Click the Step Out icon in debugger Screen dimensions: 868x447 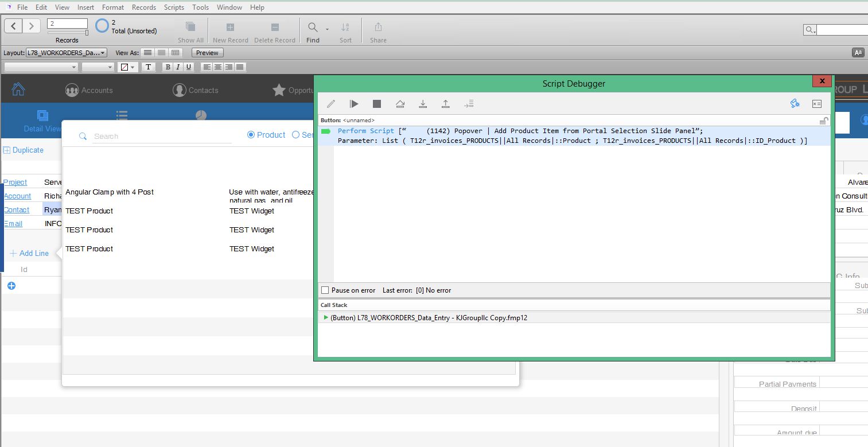point(446,104)
